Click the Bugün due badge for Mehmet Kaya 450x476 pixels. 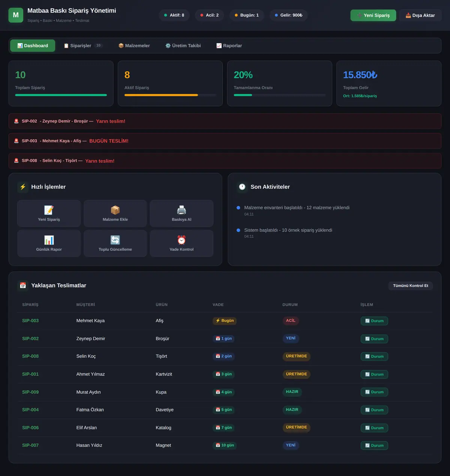[225, 321]
